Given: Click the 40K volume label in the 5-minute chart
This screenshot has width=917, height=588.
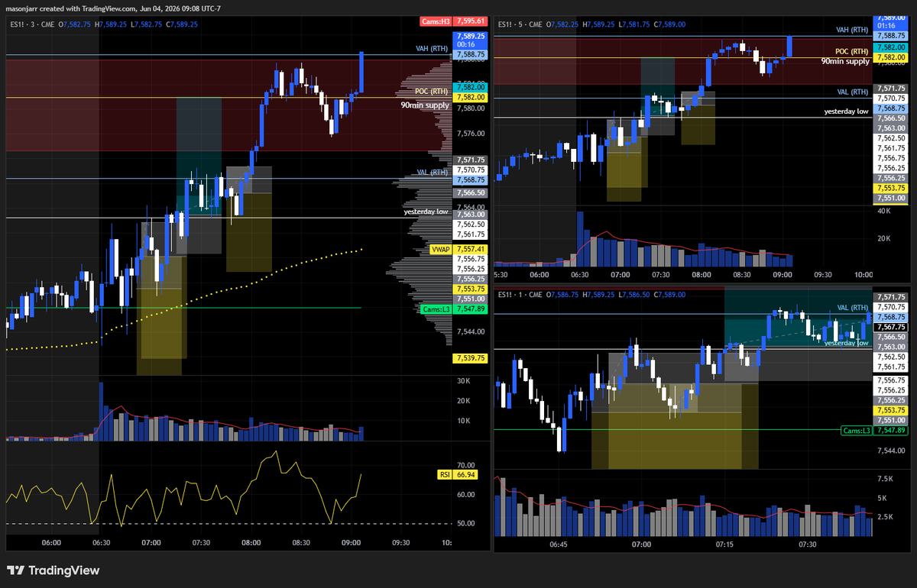Looking at the screenshot, I should 884,211.
